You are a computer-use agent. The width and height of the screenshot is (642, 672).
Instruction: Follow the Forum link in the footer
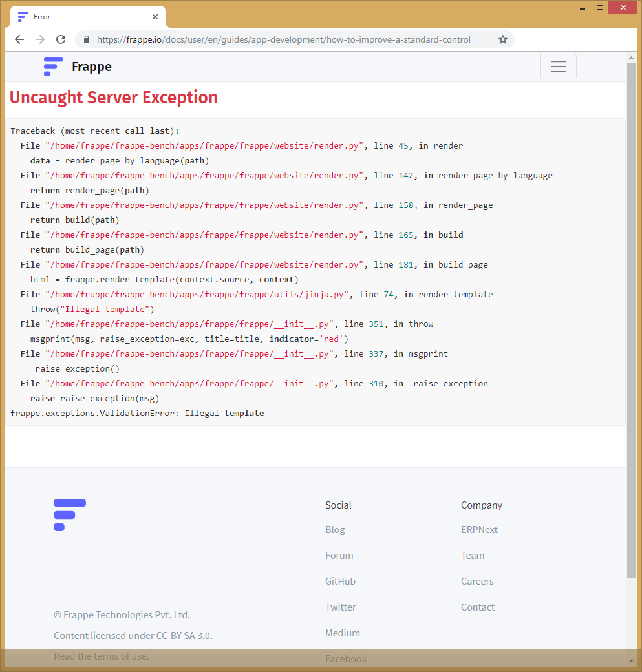(339, 555)
